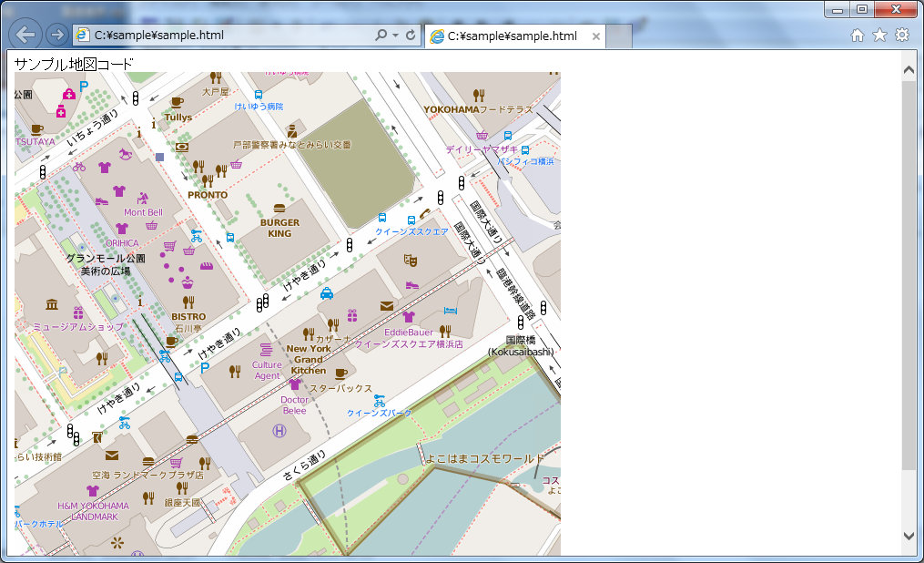
Task: Click the TSUTAYA label
Action: coord(36,142)
